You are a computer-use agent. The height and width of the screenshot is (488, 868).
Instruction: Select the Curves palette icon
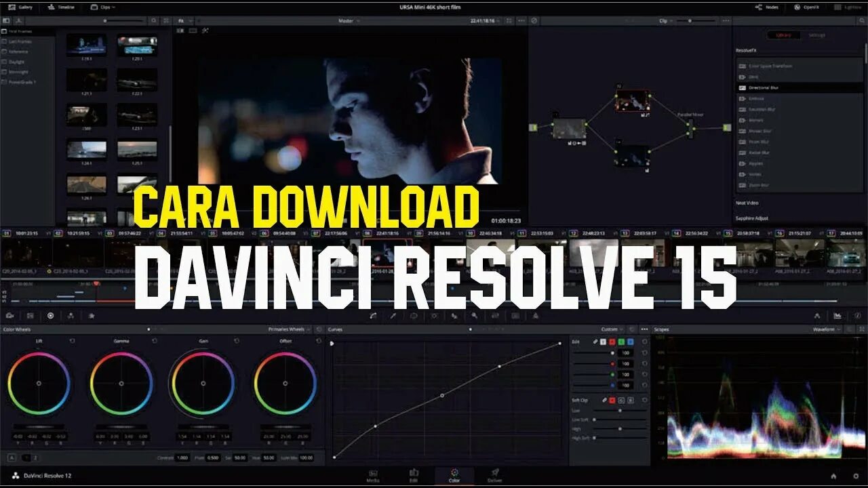pyautogui.click(x=373, y=315)
